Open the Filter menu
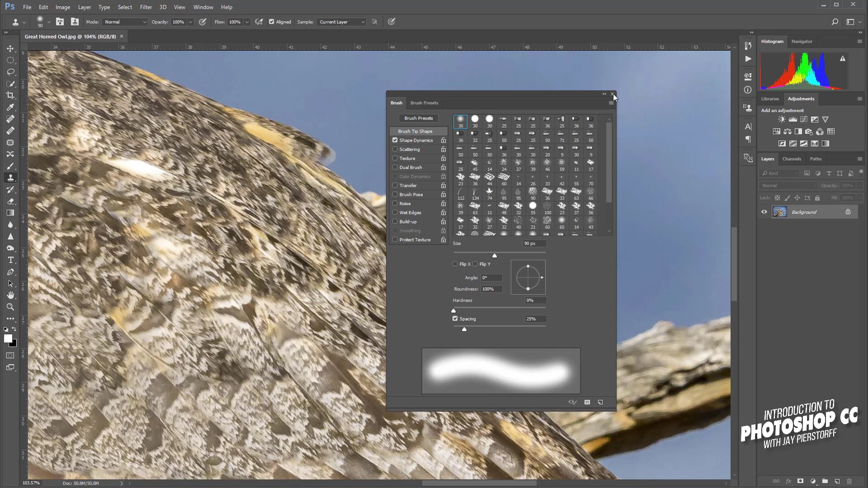This screenshot has width=868, height=488. (x=146, y=7)
